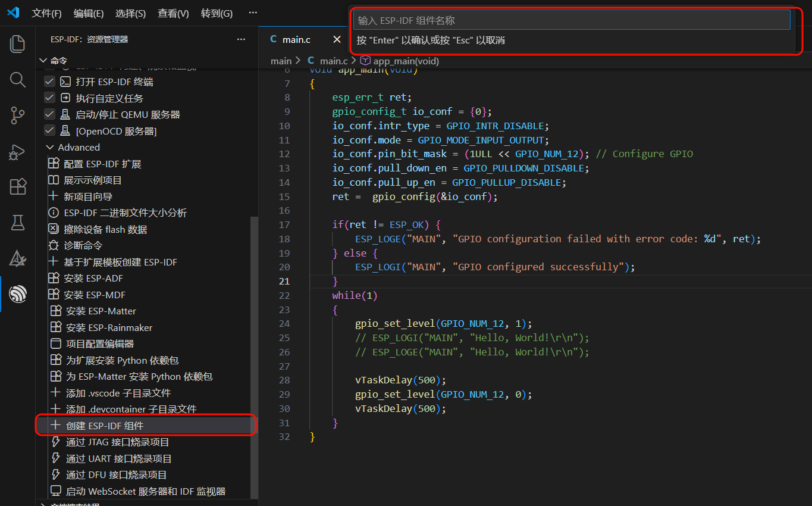Open the 转到(G) menu
812x506 pixels.
tap(217, 13)
